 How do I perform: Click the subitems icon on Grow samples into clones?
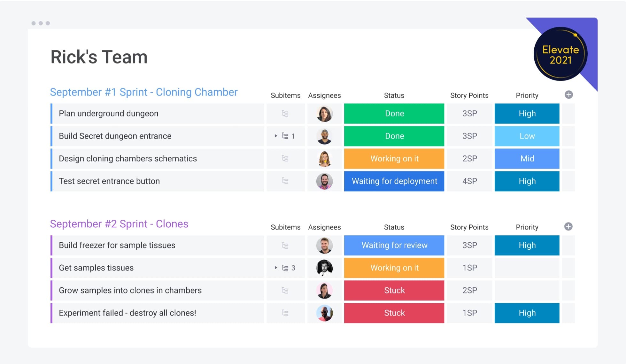(x=285, y=290)
